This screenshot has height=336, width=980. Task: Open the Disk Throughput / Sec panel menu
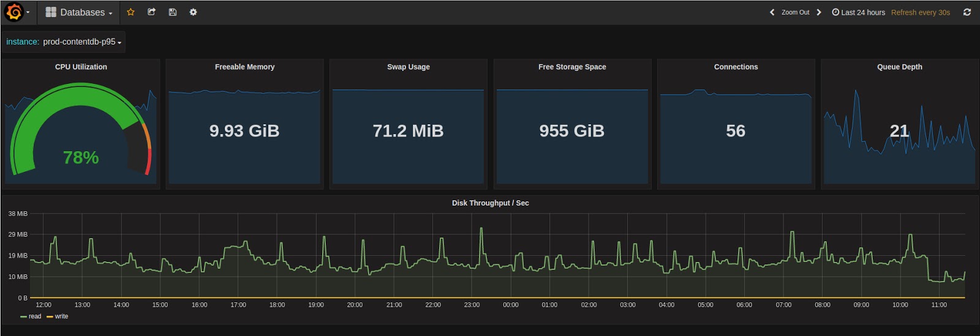click(490, 203)
